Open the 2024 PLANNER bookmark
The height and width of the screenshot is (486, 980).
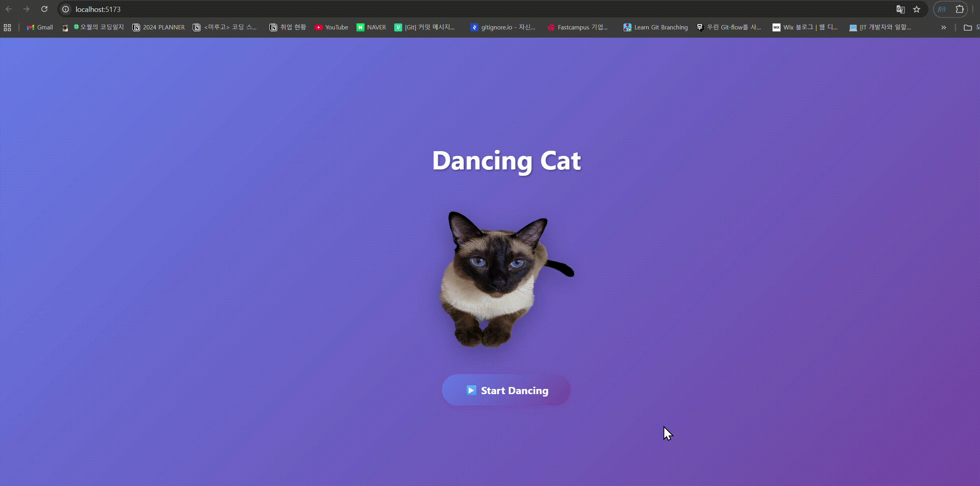click(158, 27)
